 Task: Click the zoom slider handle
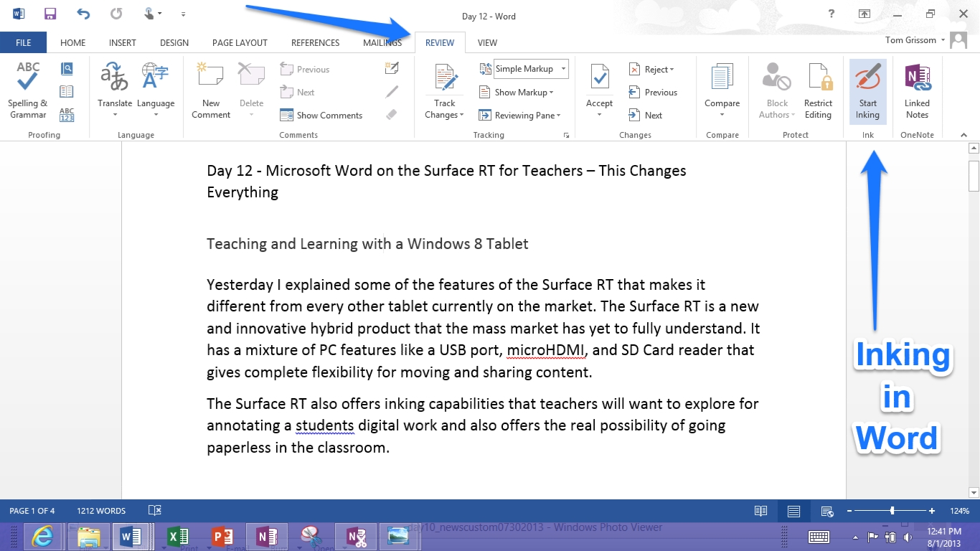click(892, 511)
